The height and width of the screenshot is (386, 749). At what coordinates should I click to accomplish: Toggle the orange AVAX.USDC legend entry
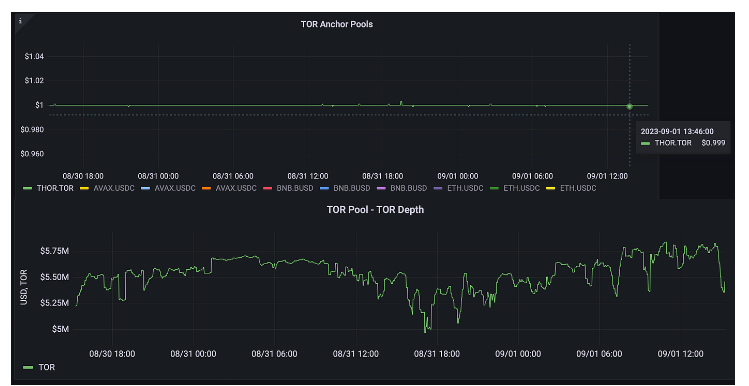(236, 188)
